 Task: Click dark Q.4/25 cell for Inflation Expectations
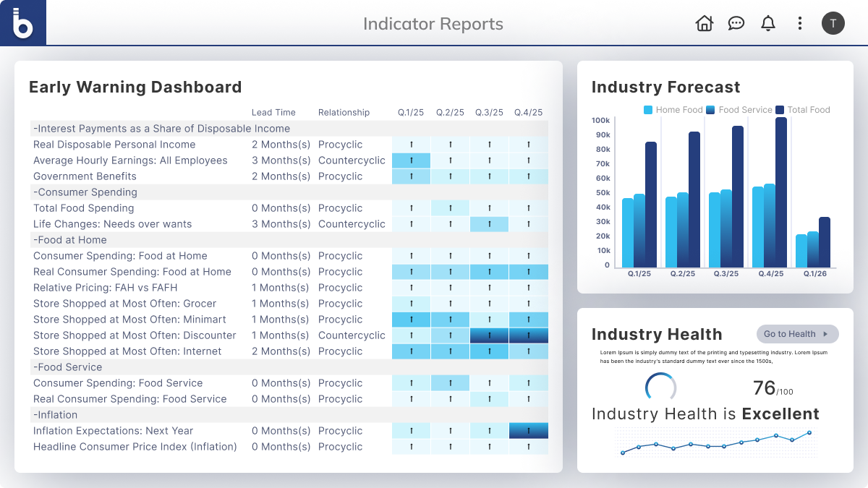pyautogui.click(x=528, y=431)
